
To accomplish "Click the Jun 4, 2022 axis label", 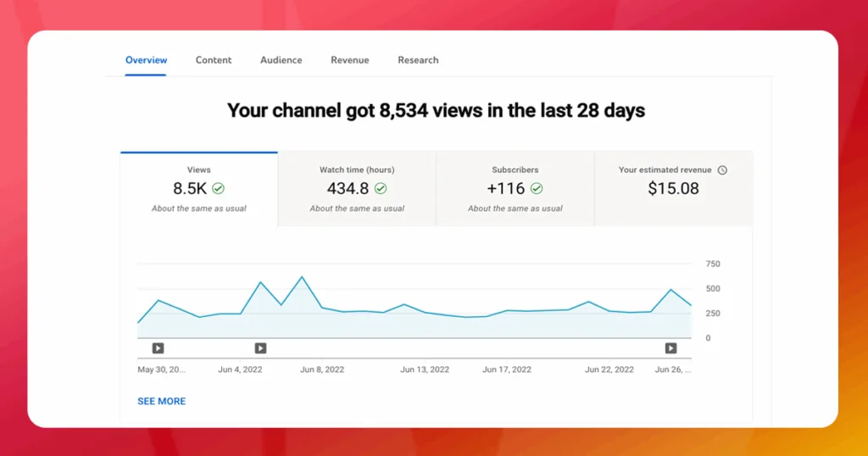I will 240,370.
